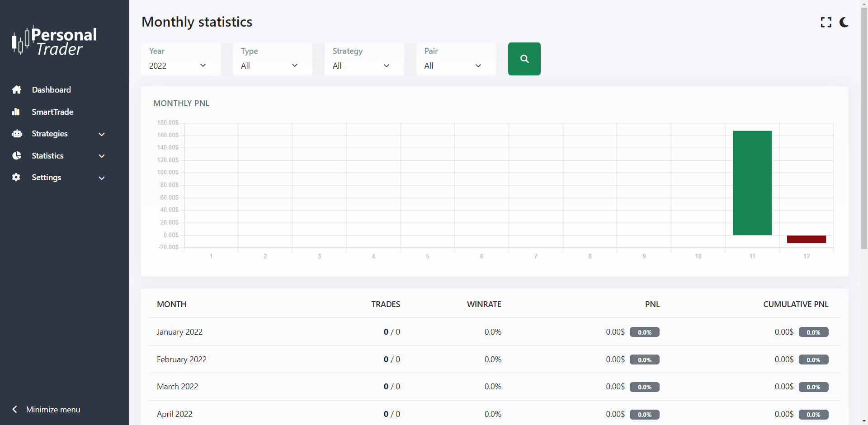Toggle dark mode with moon icon
The image size is (868, 425).
pyautogui.click(x=844, y=22)
